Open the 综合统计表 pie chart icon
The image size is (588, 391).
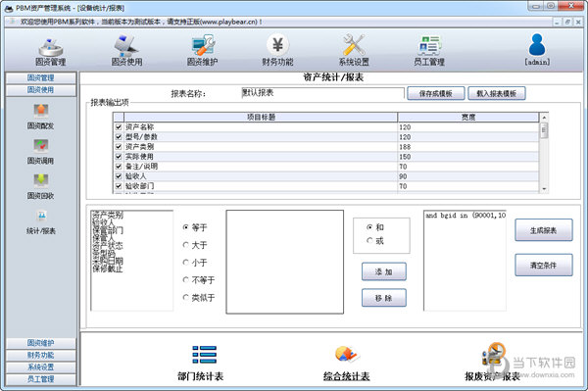click(x=347, y=354)
